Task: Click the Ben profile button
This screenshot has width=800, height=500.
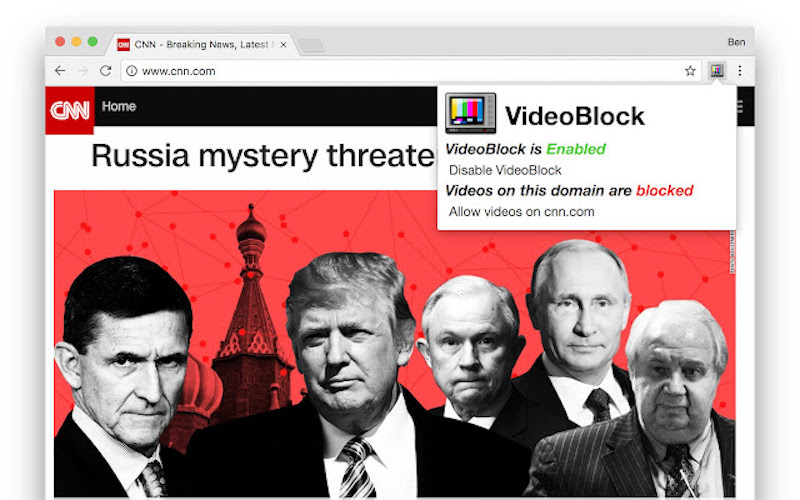Action: 736,42
